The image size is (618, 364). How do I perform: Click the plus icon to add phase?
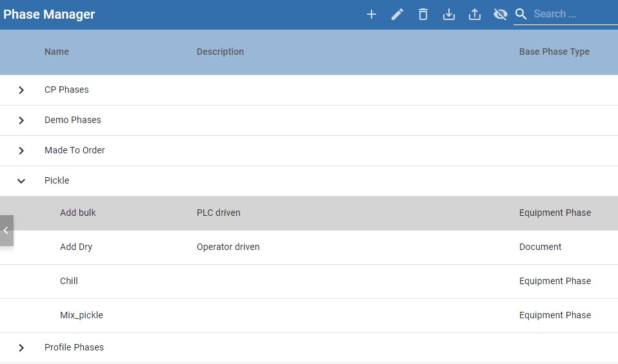point(372,14)
